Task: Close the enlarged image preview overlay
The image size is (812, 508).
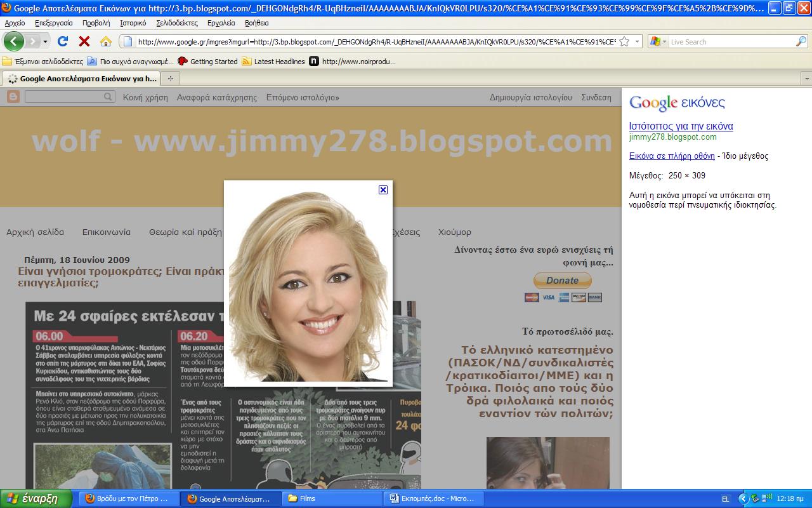Action: 383,190
